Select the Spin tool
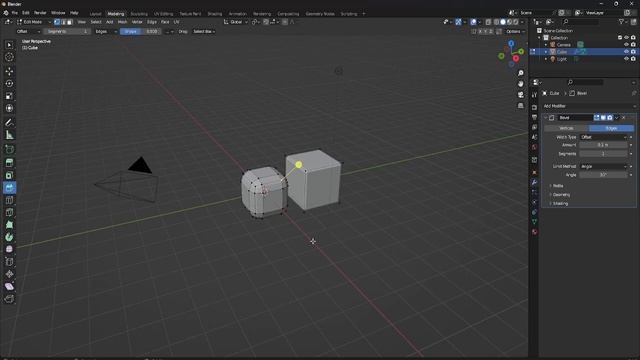Viewport: 640px width, 360px height. [x=9, y=237]
